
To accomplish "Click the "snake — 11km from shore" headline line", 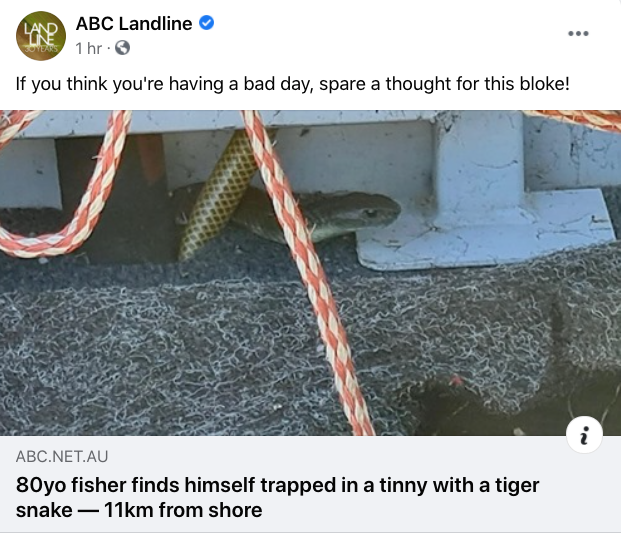I will (x=139, y=510).
